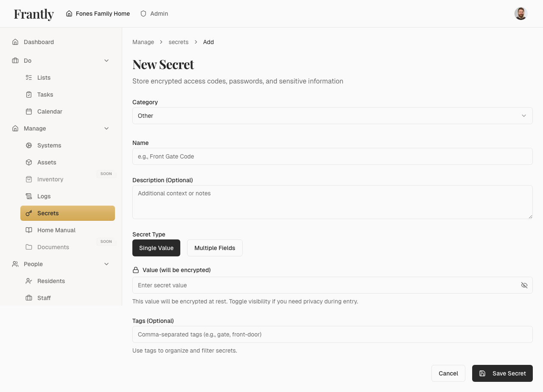Screen dimensions: 543x392
Task: Click the Residents person icon
Action: pyautogui.click(x=29, y=281)
